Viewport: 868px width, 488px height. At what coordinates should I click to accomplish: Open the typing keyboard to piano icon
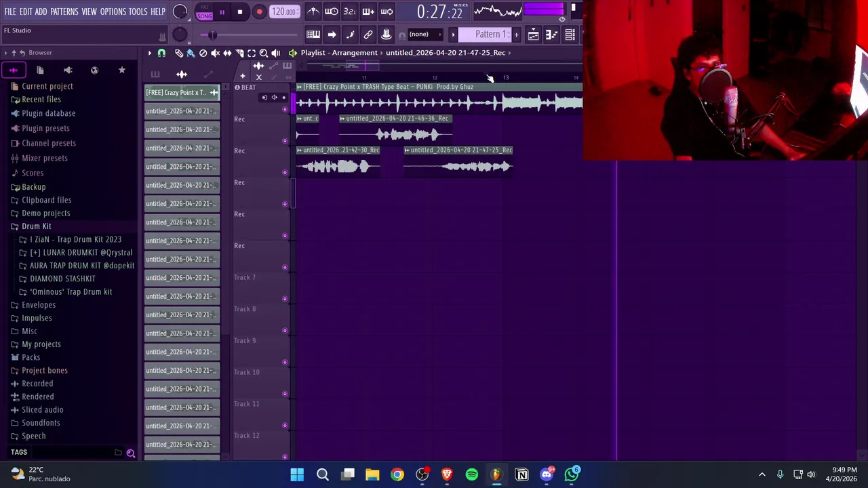[x=313, y=35]
